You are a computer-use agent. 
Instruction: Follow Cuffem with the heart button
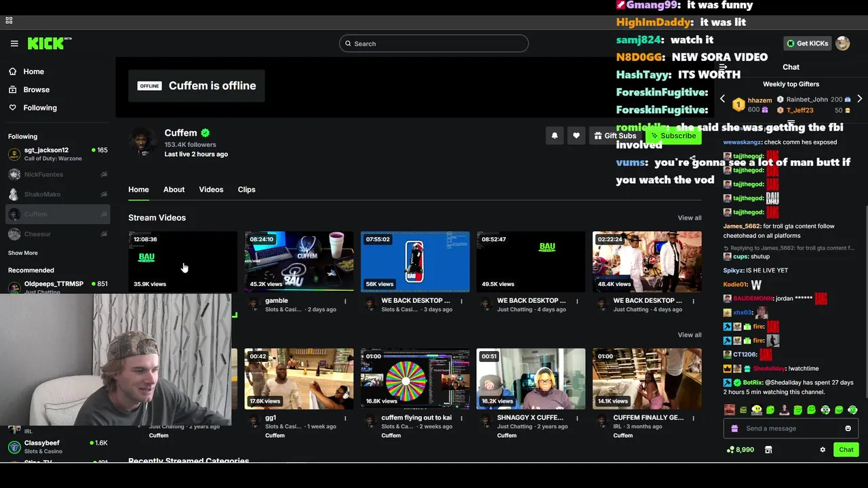click(576, 136)
